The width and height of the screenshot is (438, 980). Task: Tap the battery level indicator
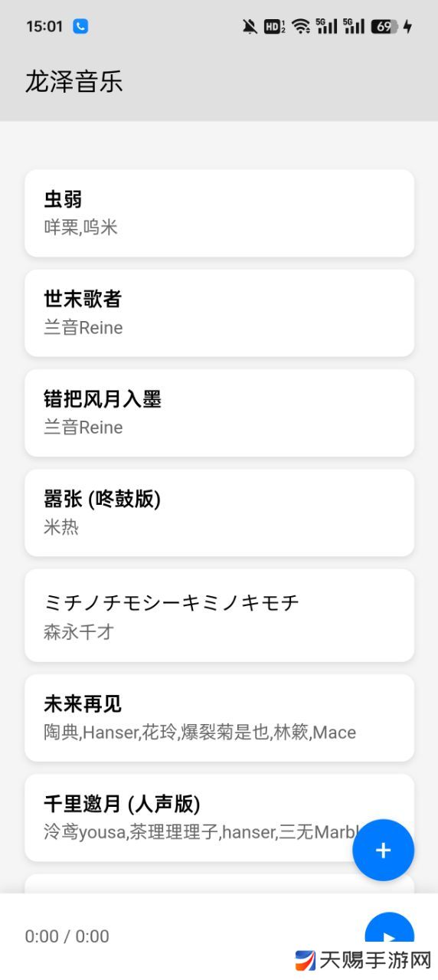pyautogui.click(x=384, y=27)
